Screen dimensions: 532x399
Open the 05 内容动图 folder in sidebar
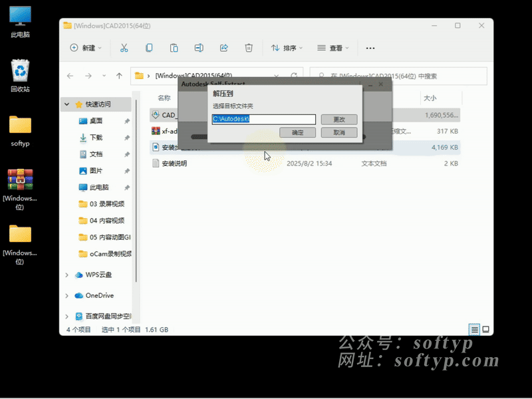click(104, 237)
